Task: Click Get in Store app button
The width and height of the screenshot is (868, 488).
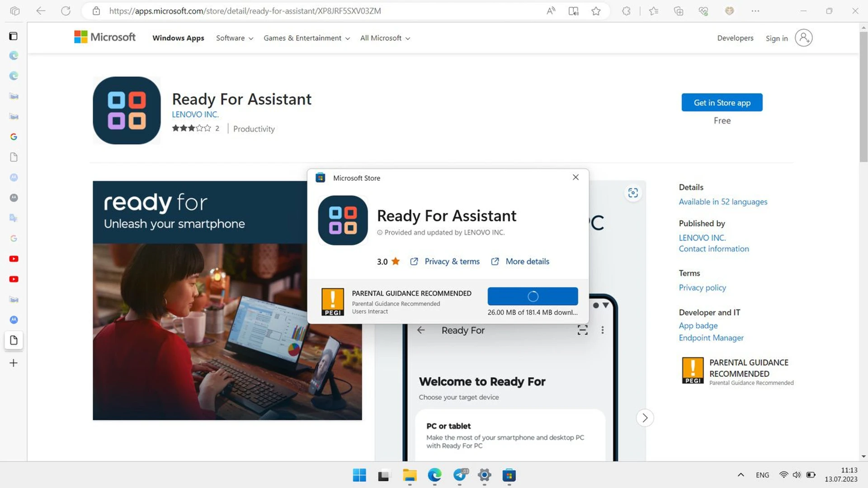Action: (x=722, y=103)
